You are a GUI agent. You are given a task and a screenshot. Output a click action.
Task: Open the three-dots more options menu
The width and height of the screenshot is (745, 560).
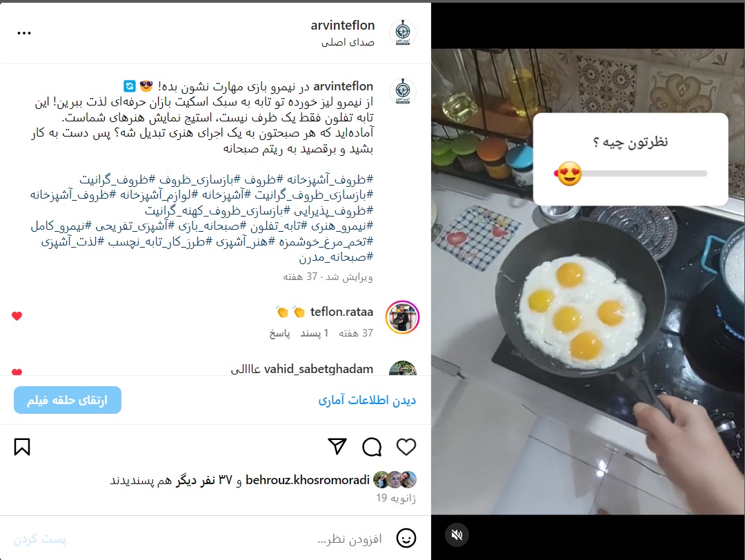click(x=23, y=33)
